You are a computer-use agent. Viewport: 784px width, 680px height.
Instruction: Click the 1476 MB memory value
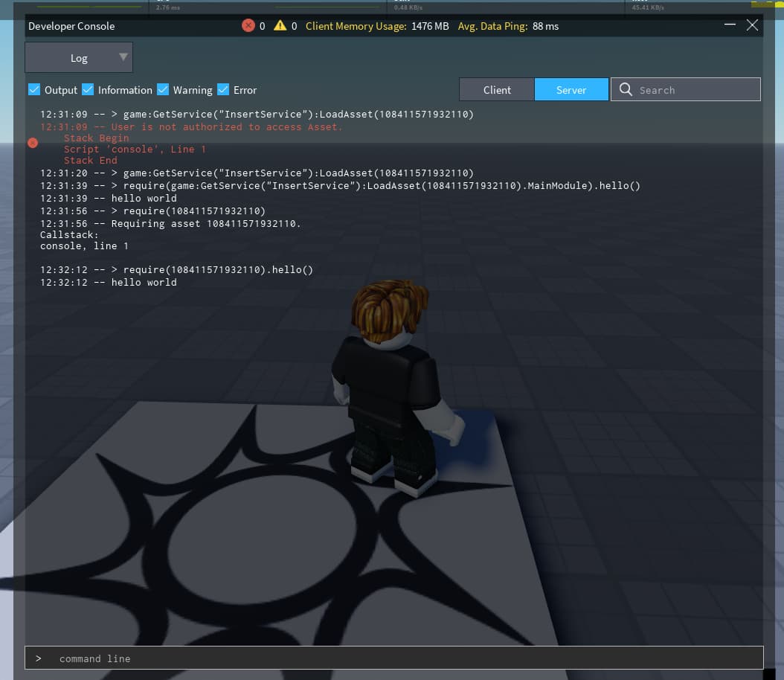click(430, 26)
